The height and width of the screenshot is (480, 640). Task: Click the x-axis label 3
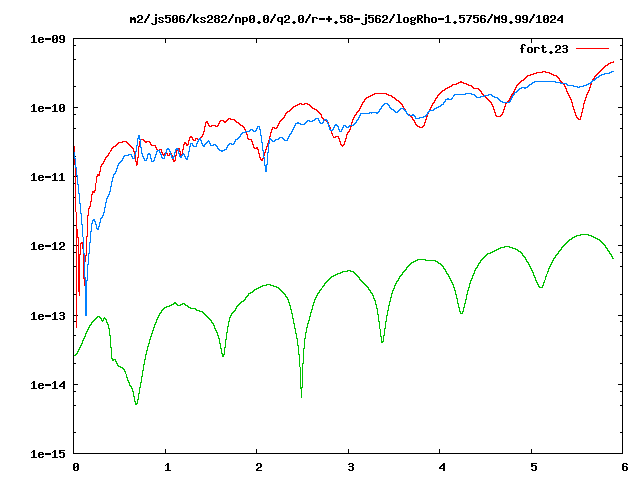[x=351, y=467]
